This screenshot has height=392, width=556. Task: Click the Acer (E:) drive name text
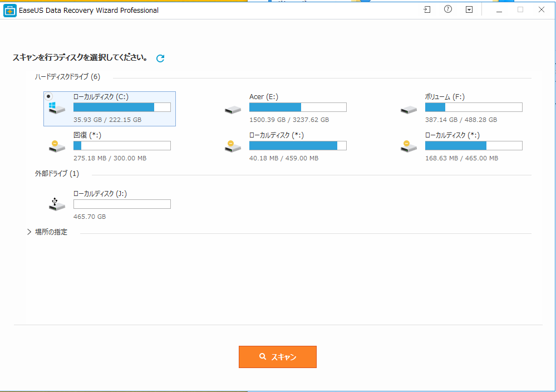pos(264,97)
